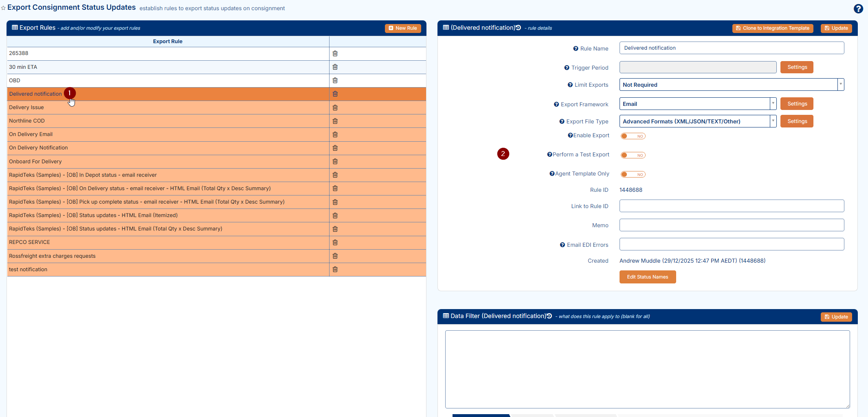This screenshot has height=417, width=868.
Task: Click into the Memo input field
Action: point(731,225)
